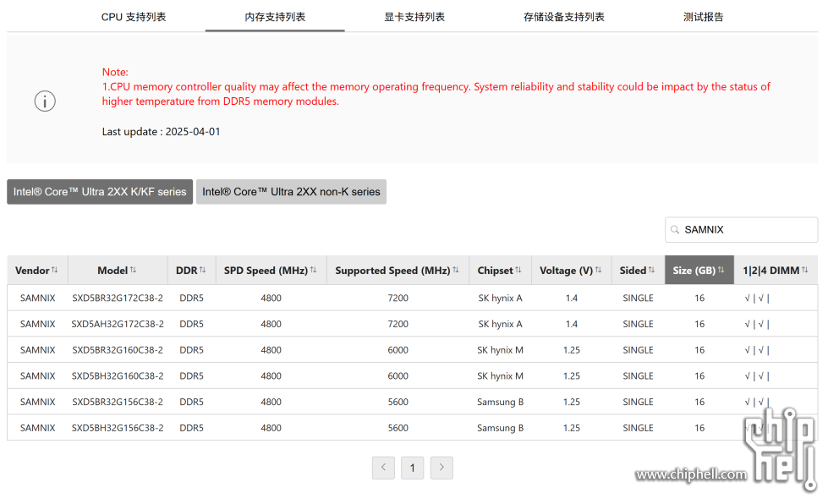Click the model SXD5AH32G172C38-2

118,324
